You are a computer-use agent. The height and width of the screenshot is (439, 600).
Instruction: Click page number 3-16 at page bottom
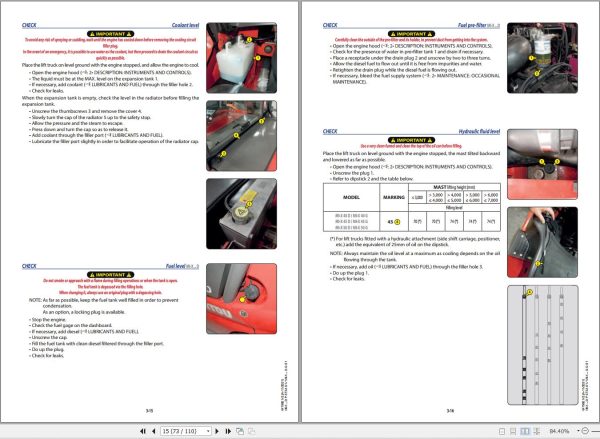450,410
